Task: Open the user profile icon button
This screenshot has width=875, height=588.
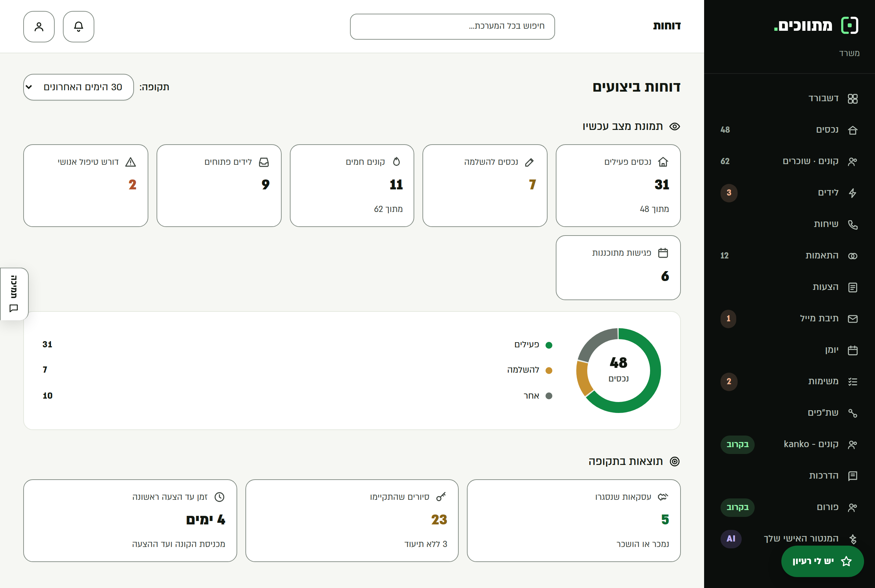Action: (x=39, y=27)
